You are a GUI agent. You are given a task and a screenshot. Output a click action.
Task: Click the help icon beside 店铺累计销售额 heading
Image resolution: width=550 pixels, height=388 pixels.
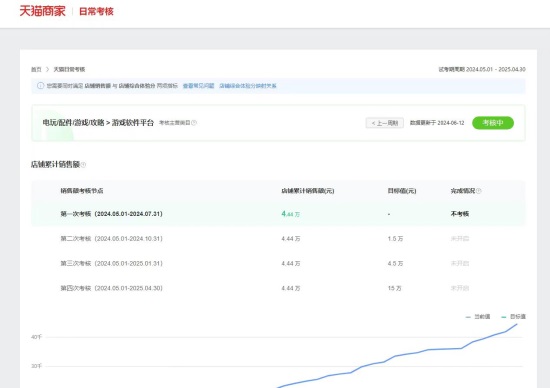(x=83, y=165)
